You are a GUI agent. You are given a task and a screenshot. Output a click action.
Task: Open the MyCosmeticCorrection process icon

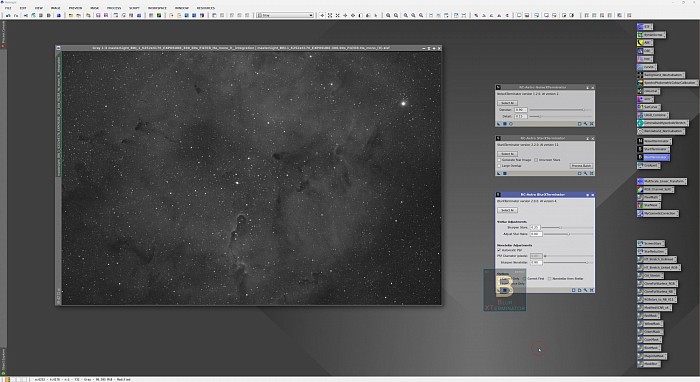[658, 213]
